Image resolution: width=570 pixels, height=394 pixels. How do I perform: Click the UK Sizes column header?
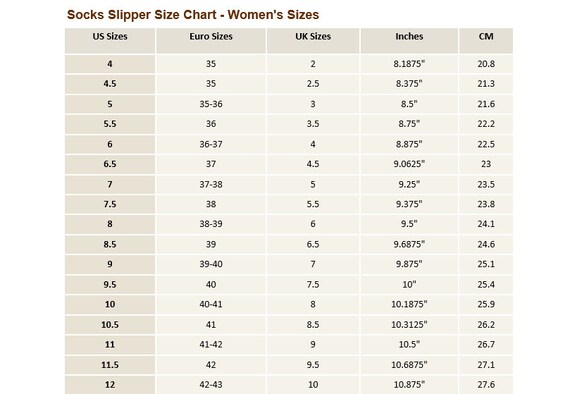pyautogui.click(x=313, y=41)
